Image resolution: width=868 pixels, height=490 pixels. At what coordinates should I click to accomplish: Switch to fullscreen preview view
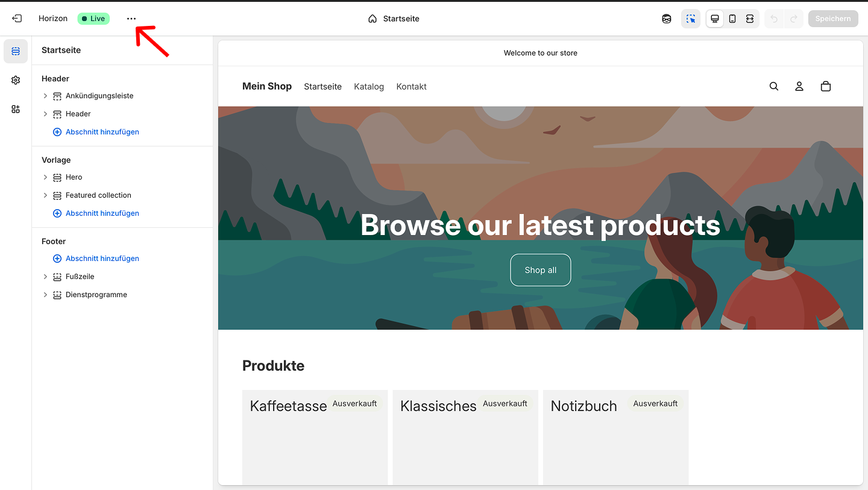pyautogui.click(x=750, y=19)
